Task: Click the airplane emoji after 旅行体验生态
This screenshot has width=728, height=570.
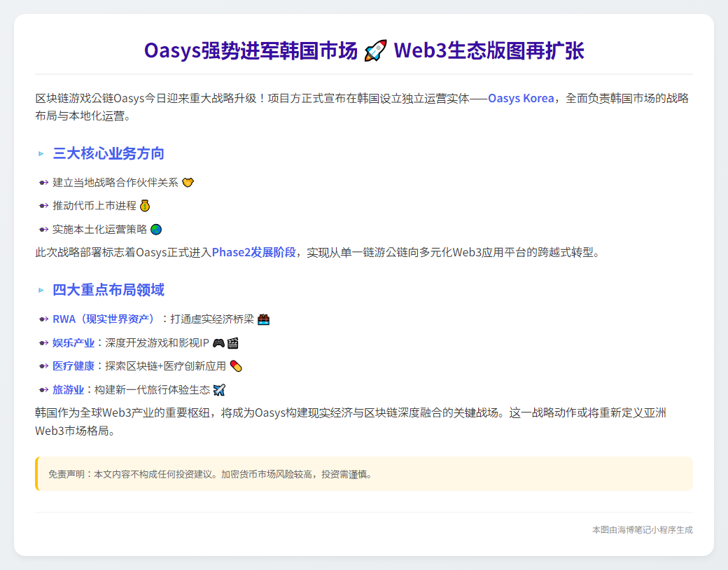Action: (219, 390)
